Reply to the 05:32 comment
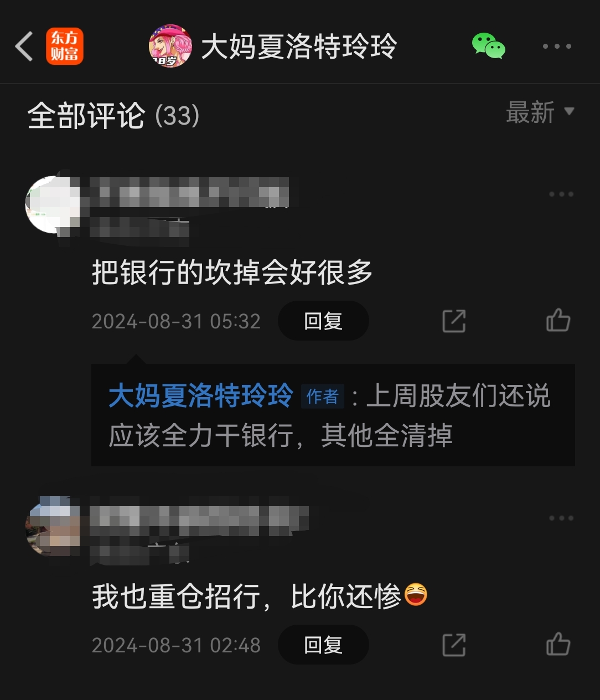600x700 pixels. (x=323, y=321)
